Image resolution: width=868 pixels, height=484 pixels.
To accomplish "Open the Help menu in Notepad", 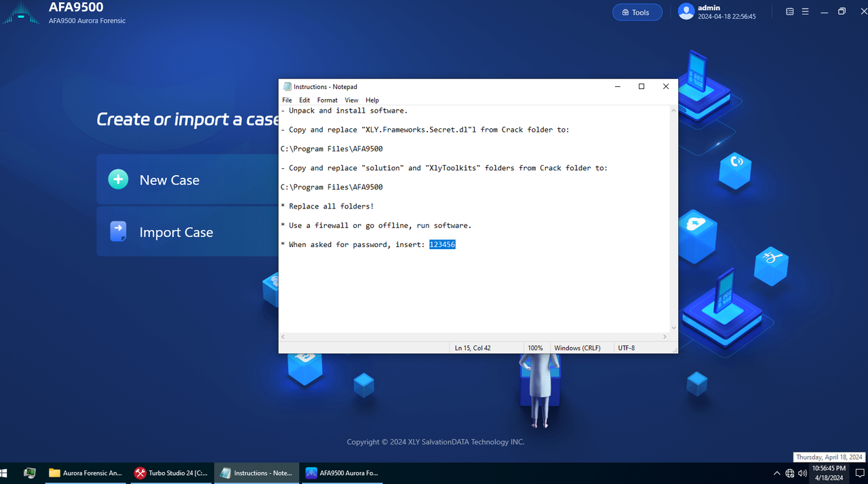I will [x=372, y=100].
